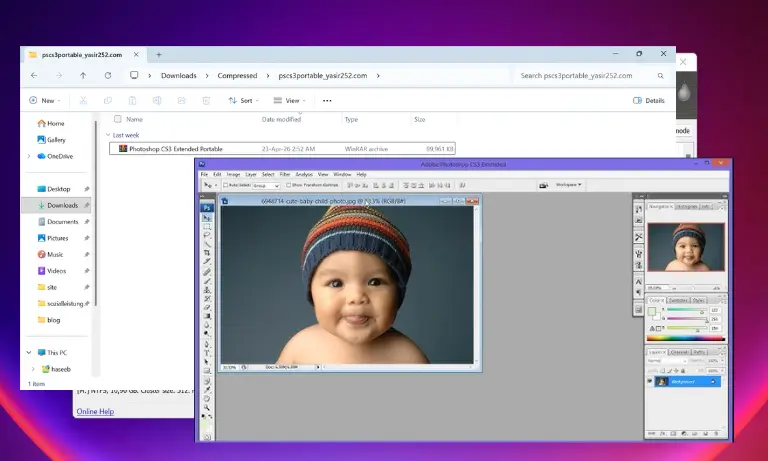Open the Group dropdown in options bar
768x461 pixels.
coord(265,186)
